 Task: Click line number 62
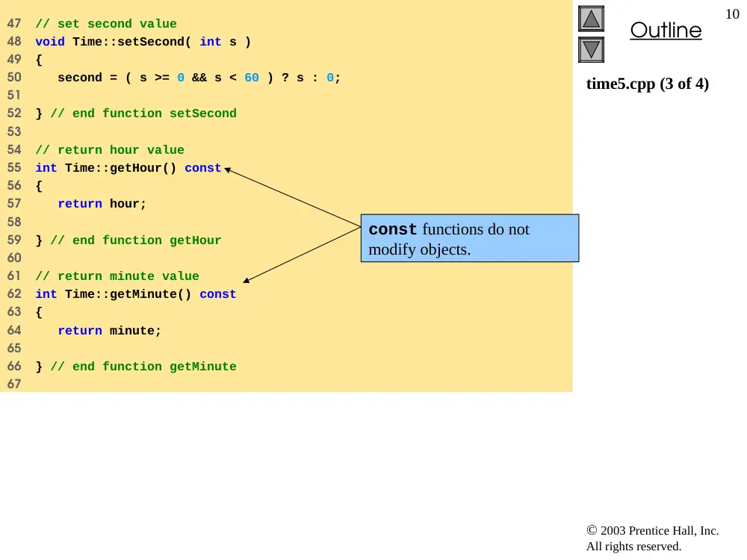coord(14,294)
